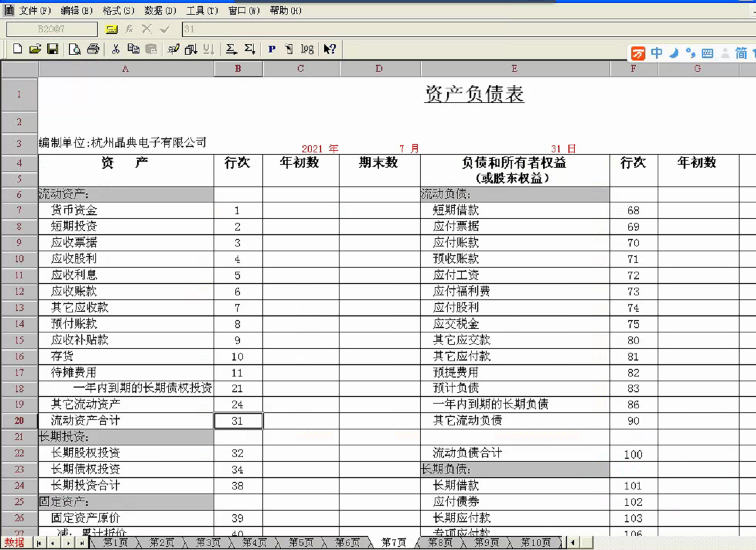This screenshot has width=756, height=550.
Task: Click the Print icon
Action: click(x=93, y=49)
